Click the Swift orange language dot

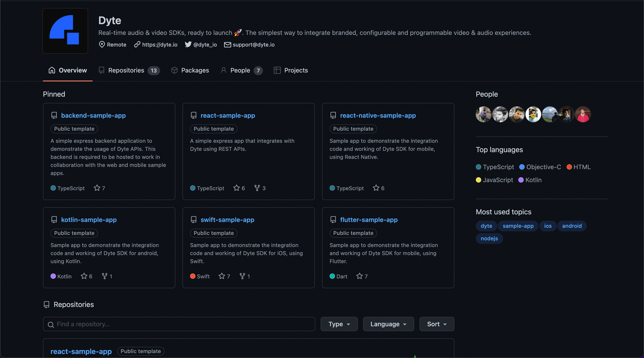[x=193, y=276]
